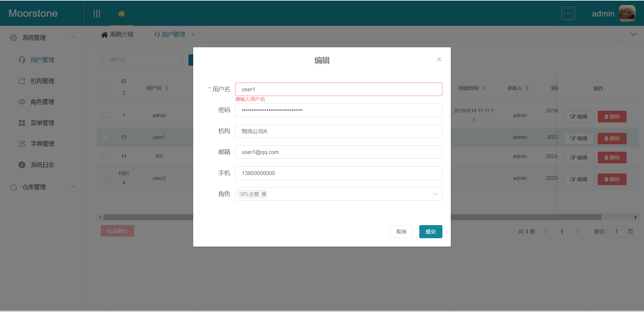The image size is (644, 312).
Task: Remove the 3PL主管 role tag
Action: [x=264, y=194]
